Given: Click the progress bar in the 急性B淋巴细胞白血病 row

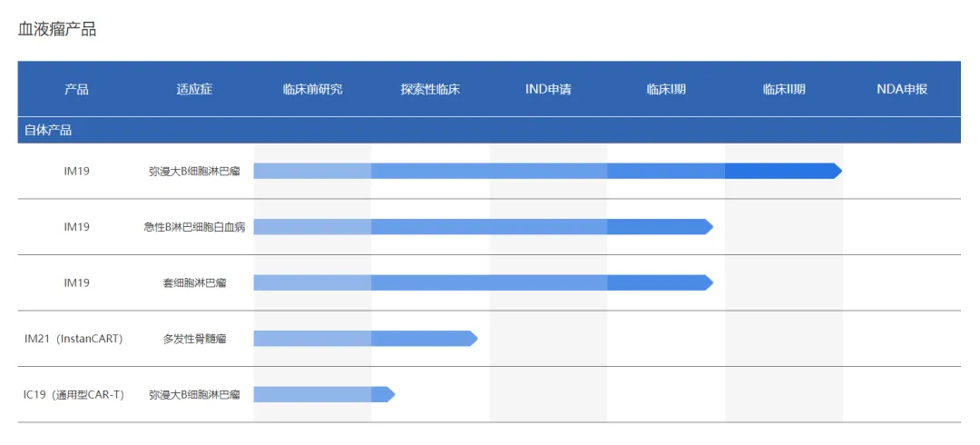Looking at the screenshot, I should click(481, 227).
